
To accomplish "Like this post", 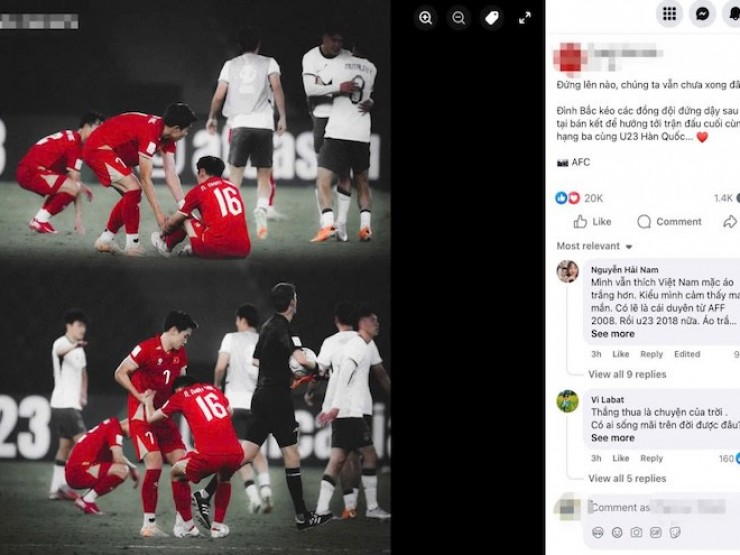I will tap(592, 221).
